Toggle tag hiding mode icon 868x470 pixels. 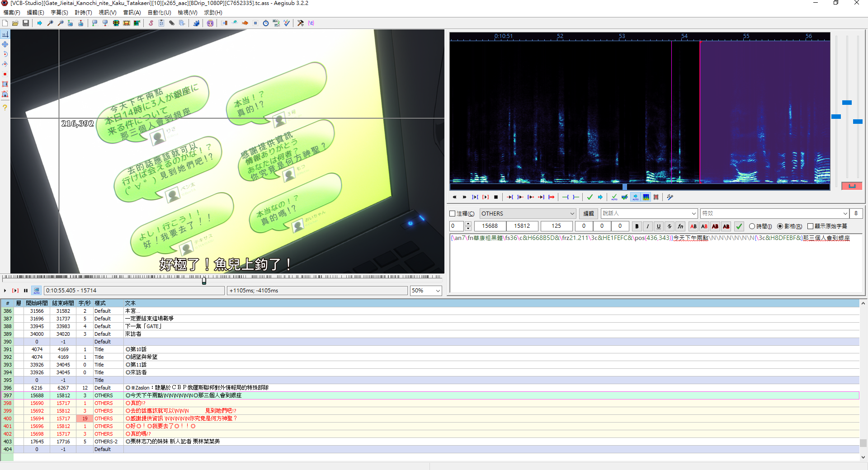[311, 23]
